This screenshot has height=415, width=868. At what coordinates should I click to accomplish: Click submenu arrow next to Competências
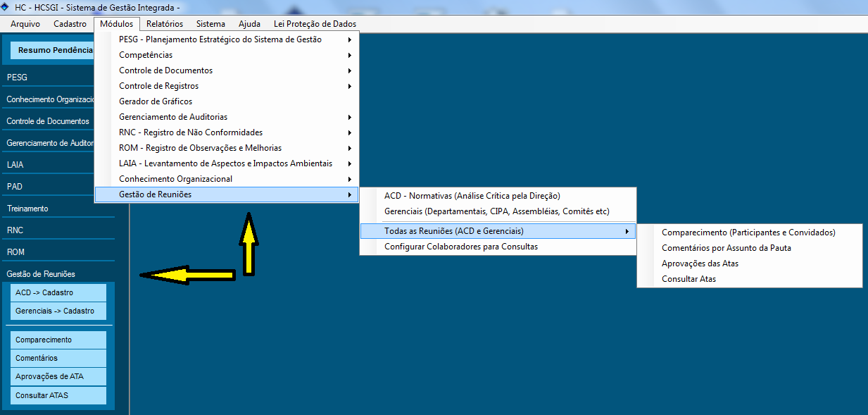point(350,55)
